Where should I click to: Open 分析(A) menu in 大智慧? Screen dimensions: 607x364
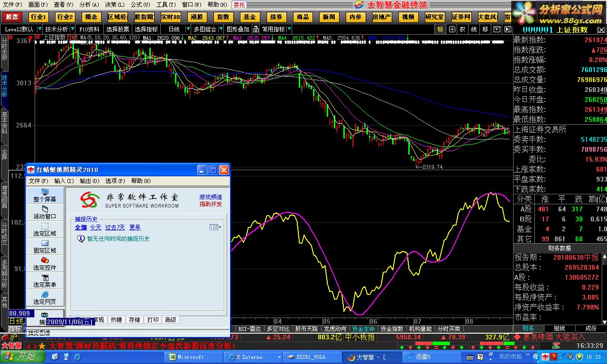click(89, 4)
